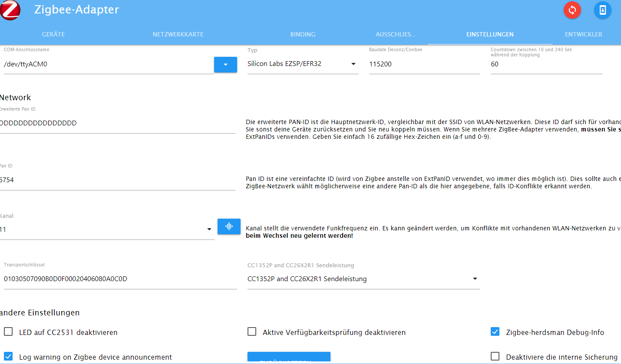Image resolution: width=621 pixels, height=364 pixels.
Task: Expand the Typ dropdown showing Silicon Labs EZSP/EFR32
Action: (x=303, y=64)
